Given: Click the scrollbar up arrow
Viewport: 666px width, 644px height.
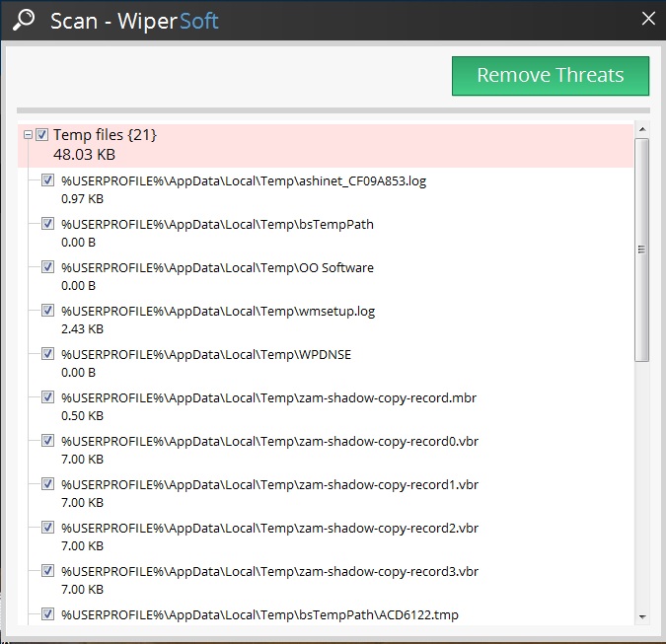Looking at the screenshot, I should (642, 129).
